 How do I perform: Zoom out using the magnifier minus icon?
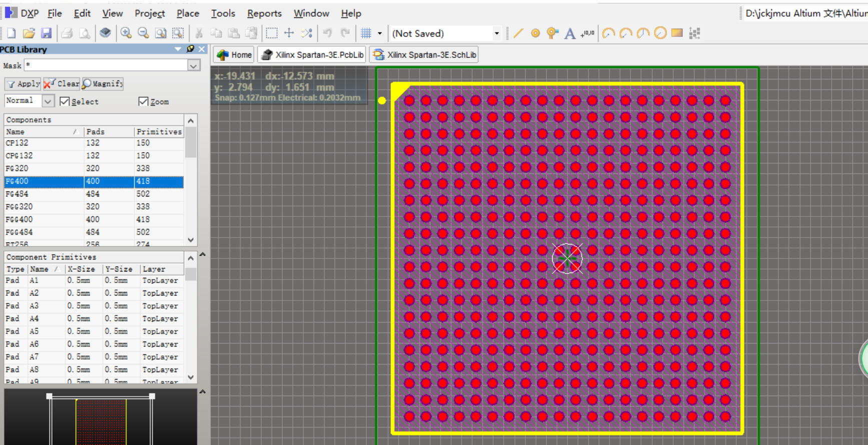143,33
